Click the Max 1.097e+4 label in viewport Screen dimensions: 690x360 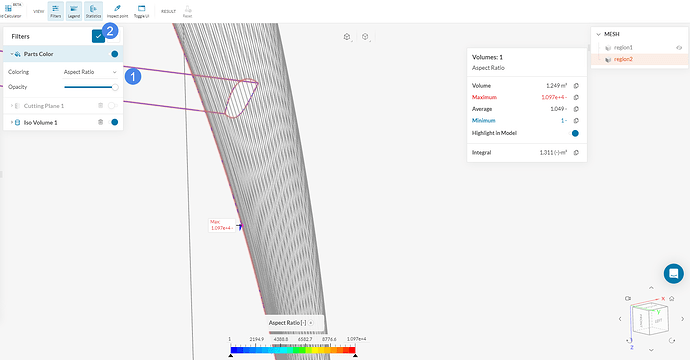pyautogui.click(x=221, y=225)
